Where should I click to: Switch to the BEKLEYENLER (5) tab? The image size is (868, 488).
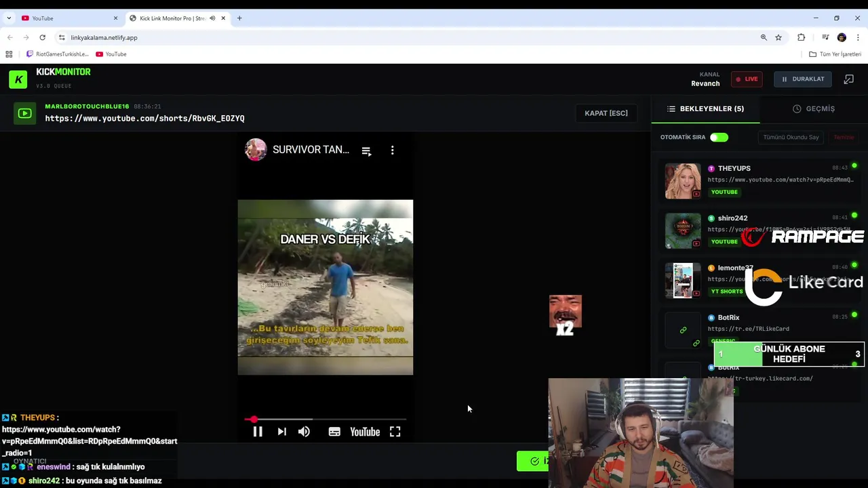click(x=705, y=108)
